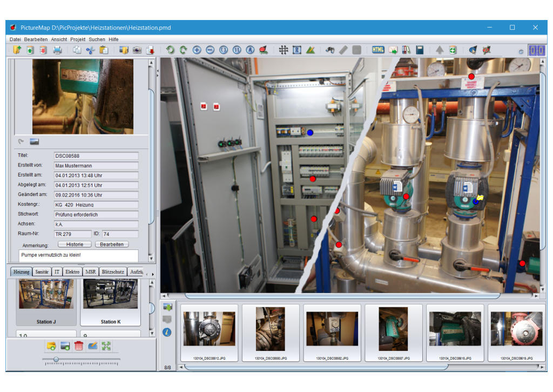Select the MSR tab
The image size is (553, 392).
[90, 272]
